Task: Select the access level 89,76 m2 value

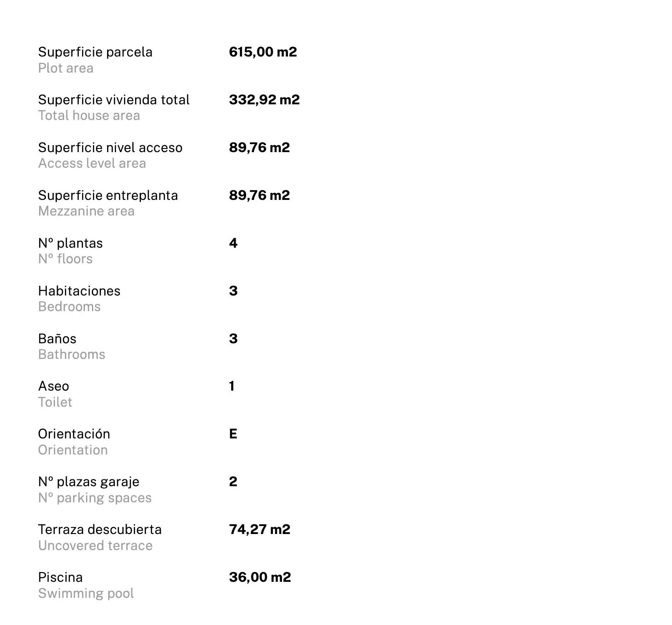Action: pyautogui.click(x=260, y=148)
